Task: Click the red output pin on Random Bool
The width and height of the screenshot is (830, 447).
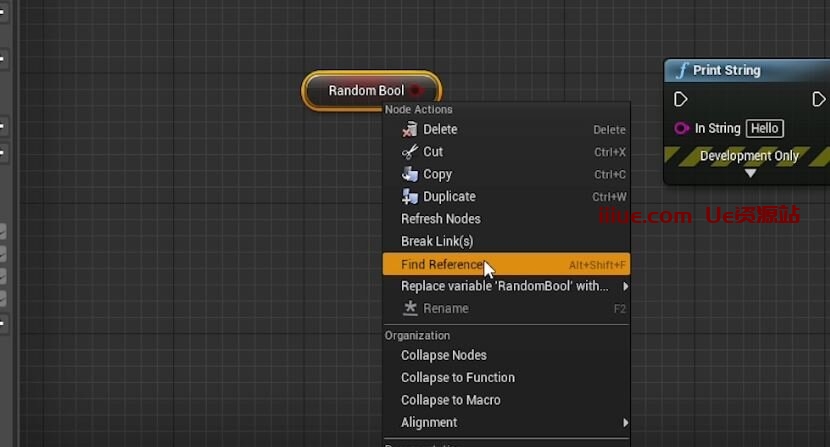Action: pos(416,91)
